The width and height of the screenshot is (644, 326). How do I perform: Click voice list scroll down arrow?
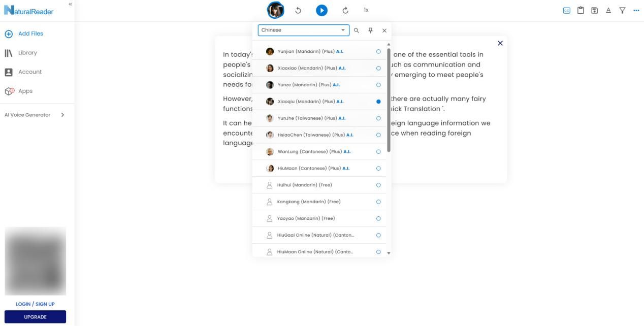click(x=389, y=253)
